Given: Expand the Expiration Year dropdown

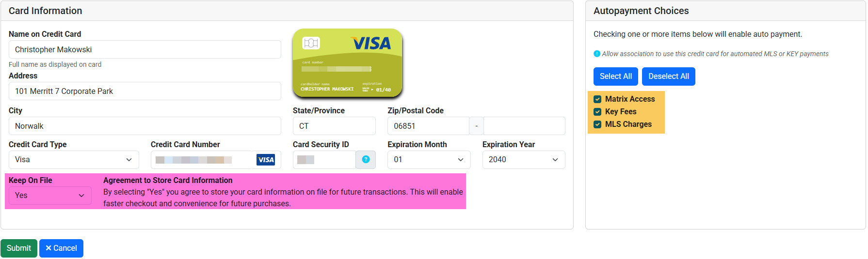Looking at the screenshot, I should pos(523,160).
